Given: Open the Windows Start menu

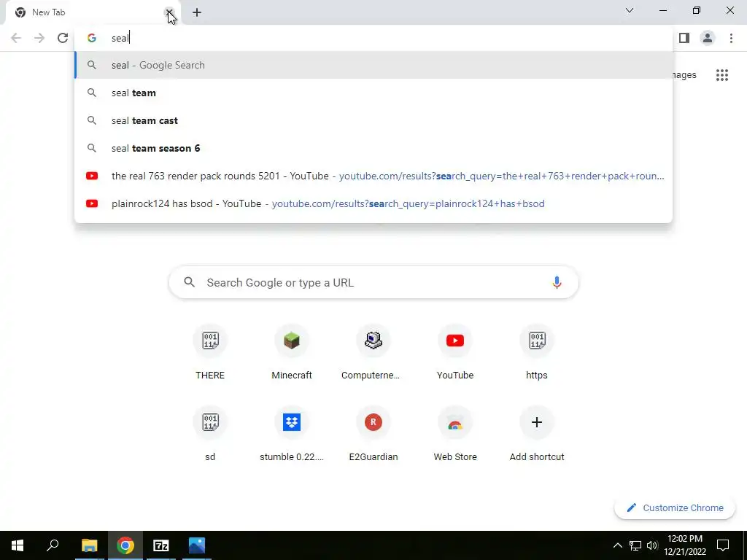Looking at the screenshot, I should 18,545.
